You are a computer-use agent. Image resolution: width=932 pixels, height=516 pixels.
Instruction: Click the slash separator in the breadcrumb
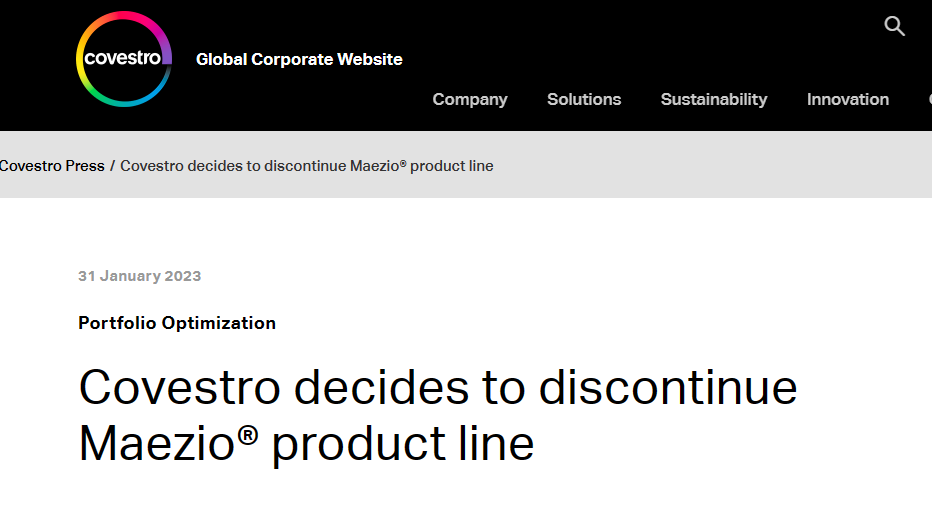point(112,166)
